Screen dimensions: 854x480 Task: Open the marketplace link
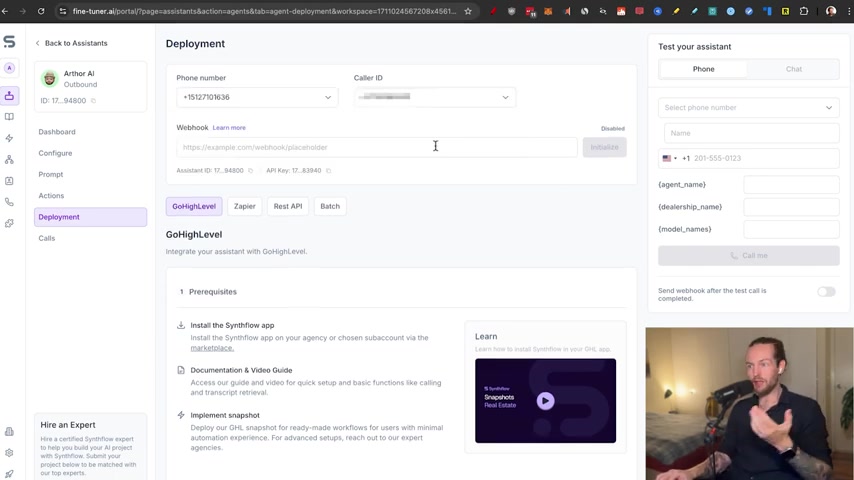pos(212,348)
